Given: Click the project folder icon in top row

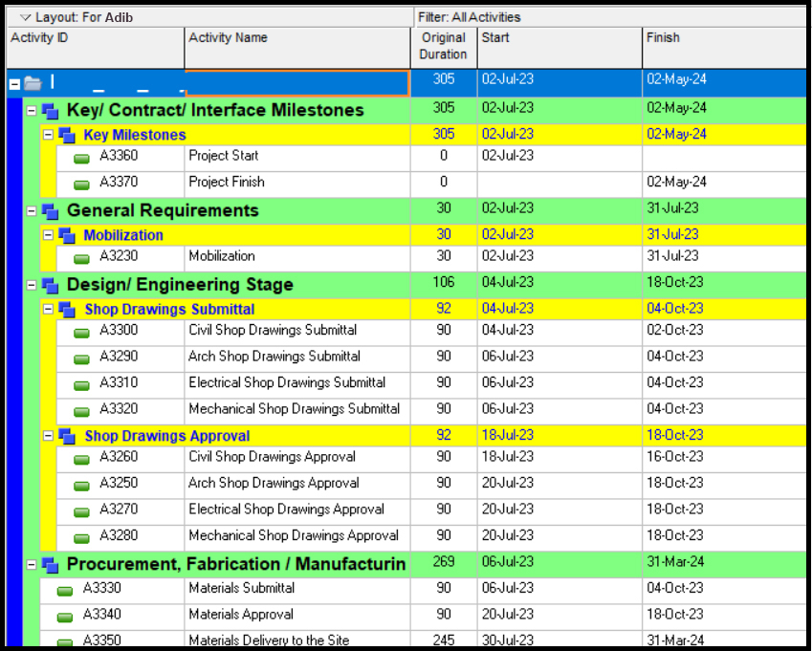Looking at the screenshot, I should (x=33, y=83).
